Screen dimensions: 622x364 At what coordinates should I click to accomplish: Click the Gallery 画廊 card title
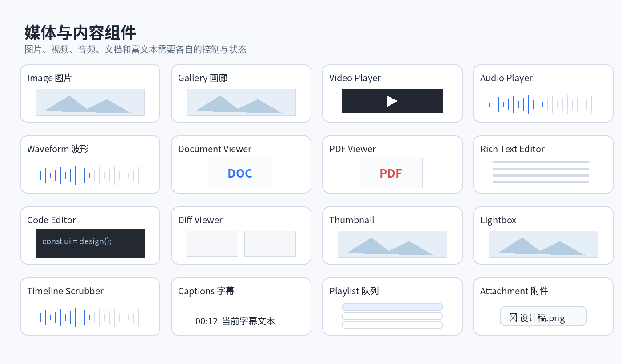pos(203,78)
